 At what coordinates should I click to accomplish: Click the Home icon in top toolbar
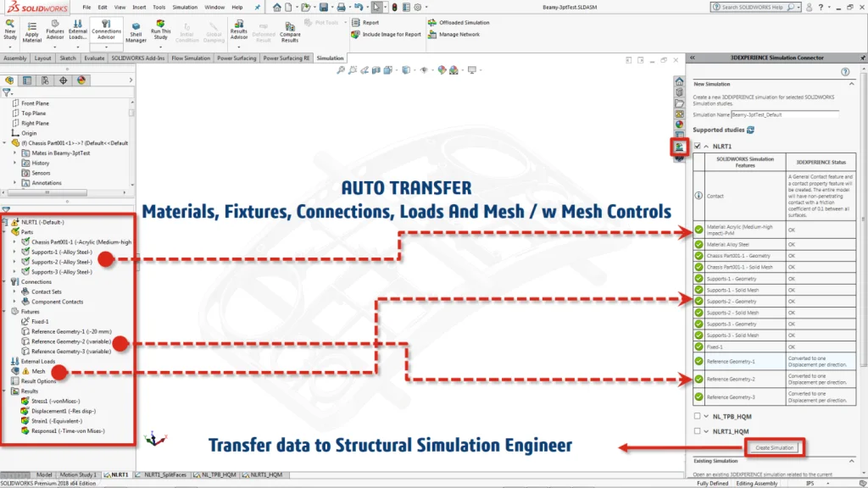pyautogui.click(x=277, y=7)
